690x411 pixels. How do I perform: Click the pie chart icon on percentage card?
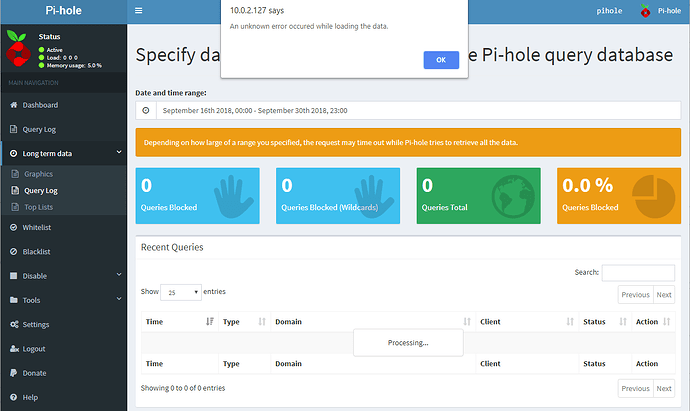point(653,196)
